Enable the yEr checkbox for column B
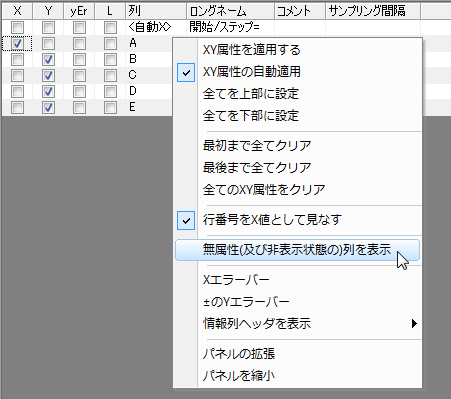 [79, 59]
